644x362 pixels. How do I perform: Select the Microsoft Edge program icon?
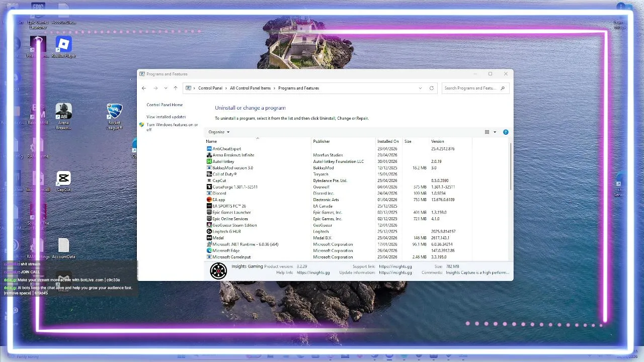(209, 250)
